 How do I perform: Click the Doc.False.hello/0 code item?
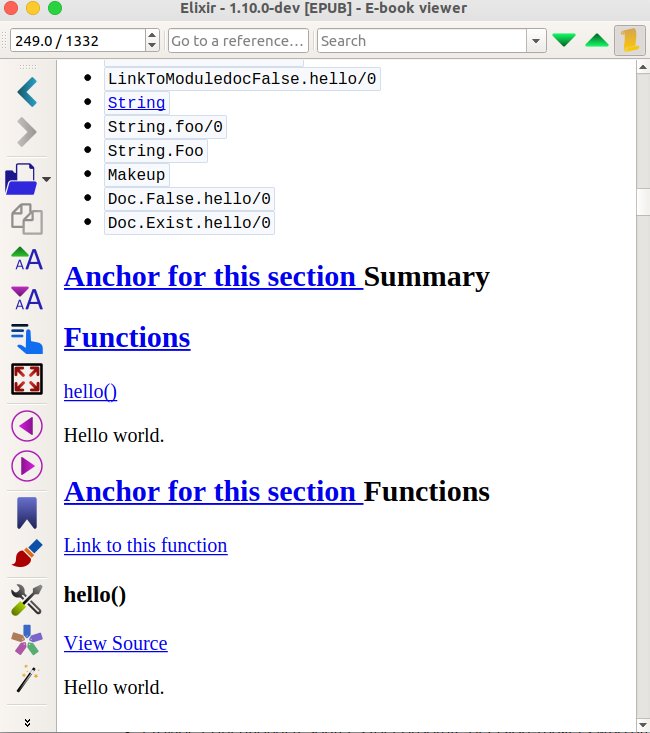click(189, 199)
